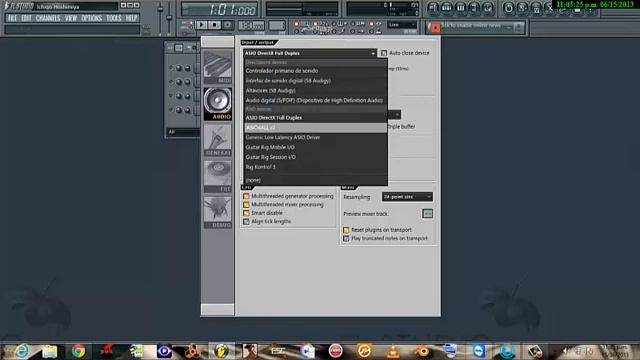The width and height of the screenshot is (640, 360).
Task: Open the OPTIONS menu
Action: coord(91,18)
